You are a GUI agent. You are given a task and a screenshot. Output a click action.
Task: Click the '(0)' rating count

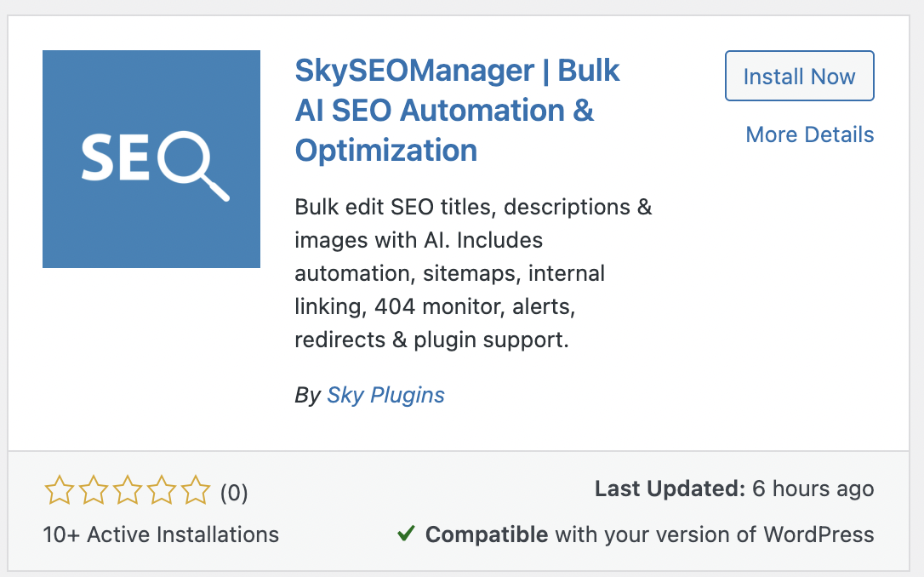[x=234, y=493]
